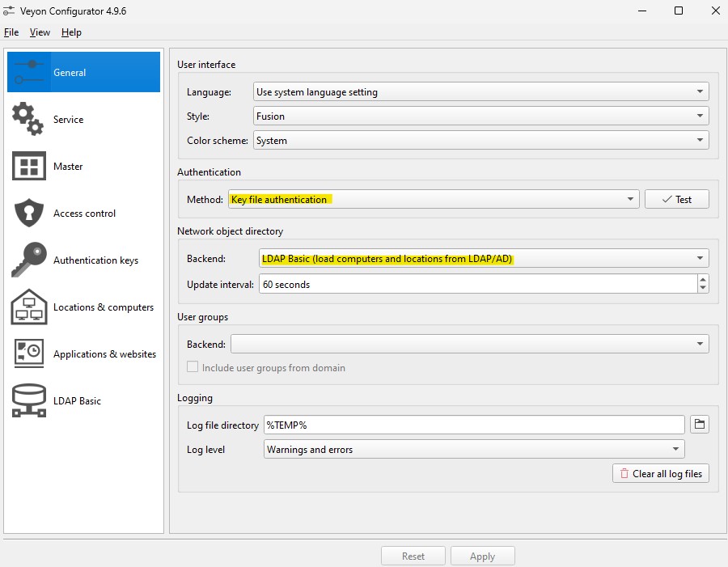
Task: Select the Master grid icon
Action: (x=29, y=166)
